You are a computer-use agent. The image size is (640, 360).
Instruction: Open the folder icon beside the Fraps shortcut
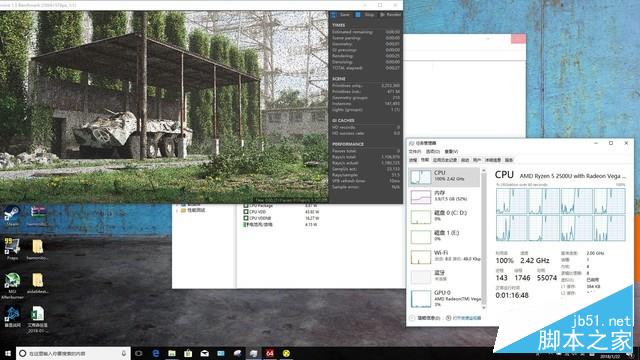coord(38,249)
